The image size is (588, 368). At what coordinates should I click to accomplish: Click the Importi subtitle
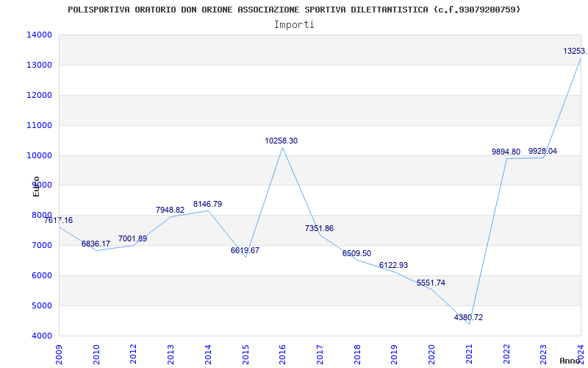[294, 25]
